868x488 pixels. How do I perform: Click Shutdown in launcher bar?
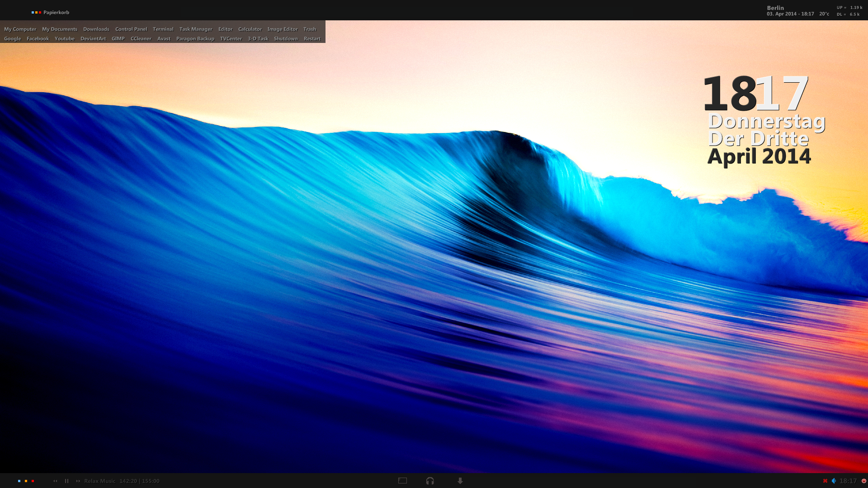click(286, 38)
